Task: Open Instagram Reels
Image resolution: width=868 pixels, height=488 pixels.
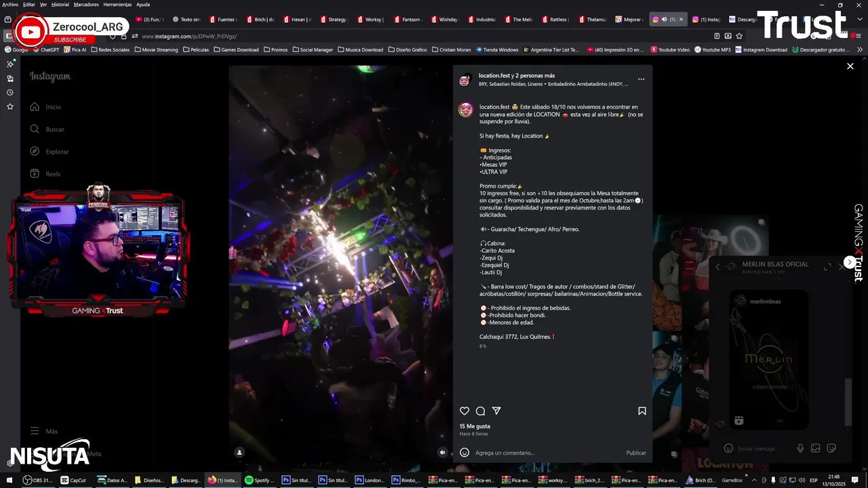Action: pos(45,174)
